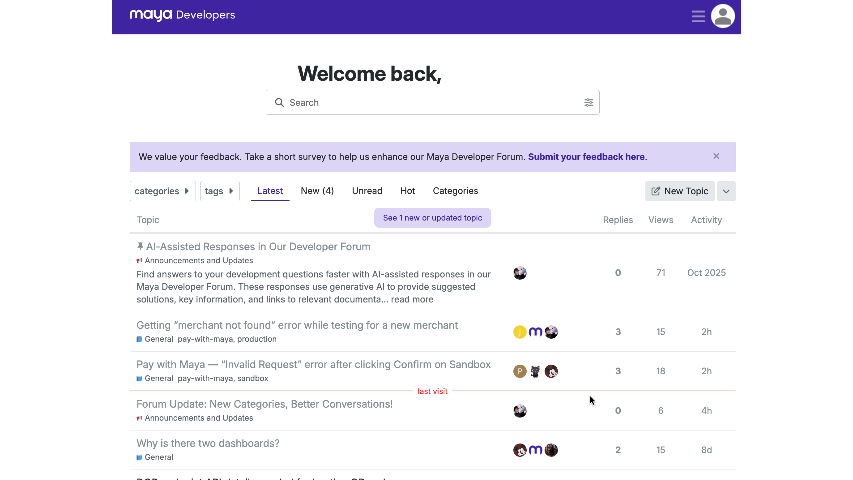Click first avatar on two dashboards topic
853x480 pixels.
(520, 450)
